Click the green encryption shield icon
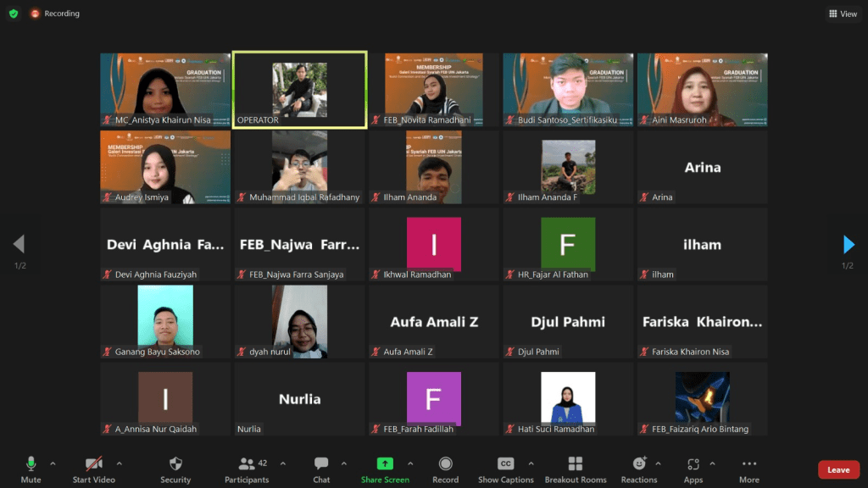Image resolution: width=868 pixels, height=488 pixels. [x=14, y=14]
